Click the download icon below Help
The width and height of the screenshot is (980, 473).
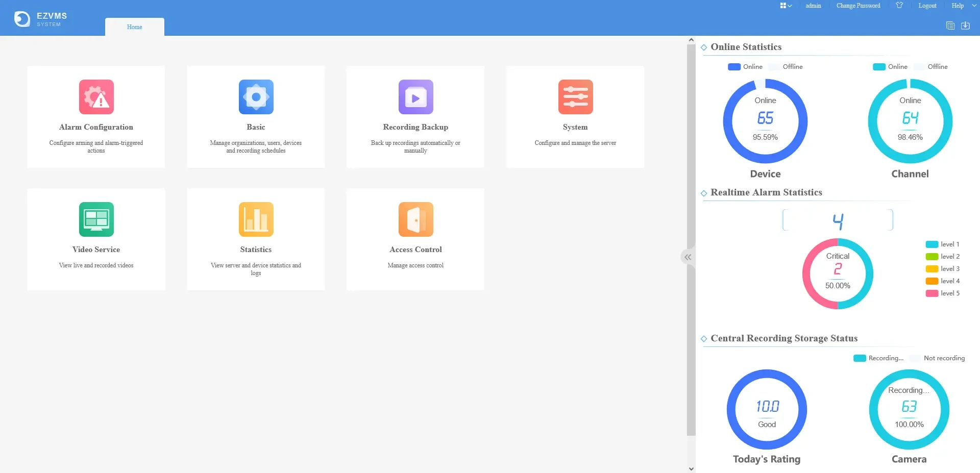pos(965,26)
